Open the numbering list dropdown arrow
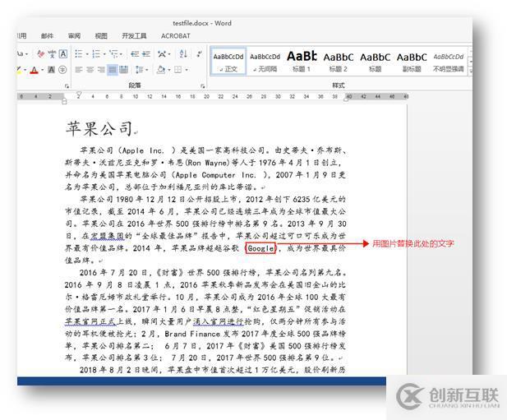Screen dimensions: 507x420 pyautogui.click(x=104, y=54)
